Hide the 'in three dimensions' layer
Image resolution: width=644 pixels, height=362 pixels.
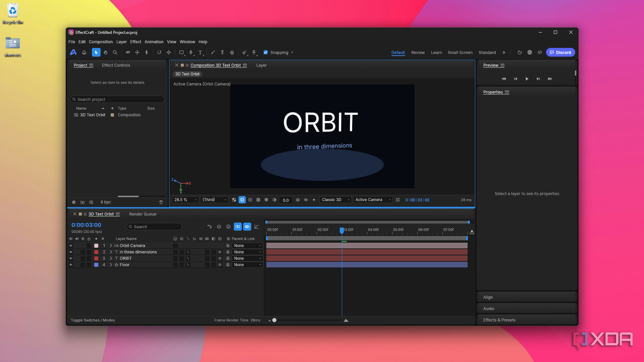71,252
